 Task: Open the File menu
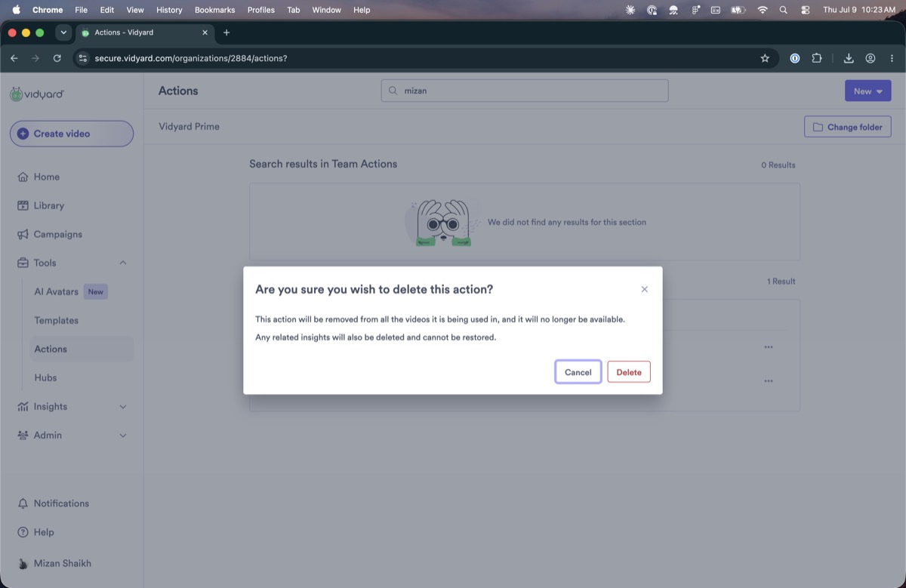click(x=82, y=10)
